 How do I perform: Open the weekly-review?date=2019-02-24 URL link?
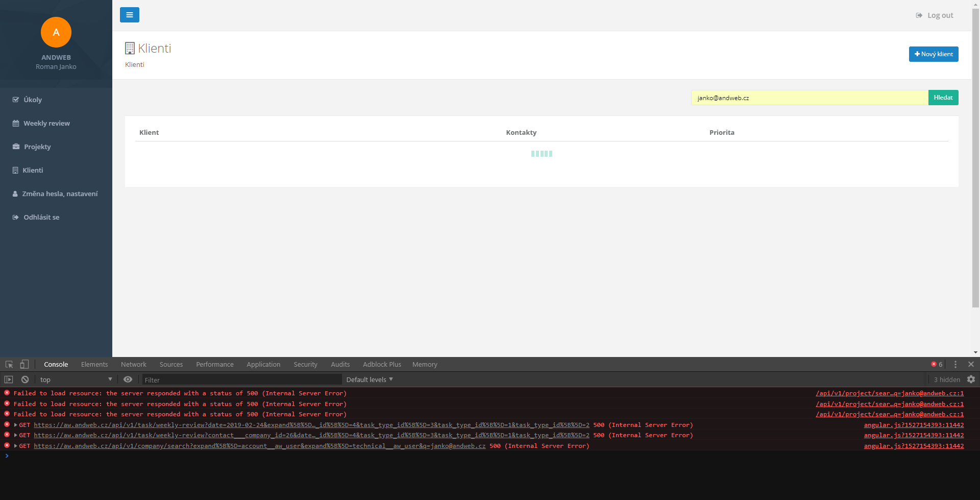(311, 425)
